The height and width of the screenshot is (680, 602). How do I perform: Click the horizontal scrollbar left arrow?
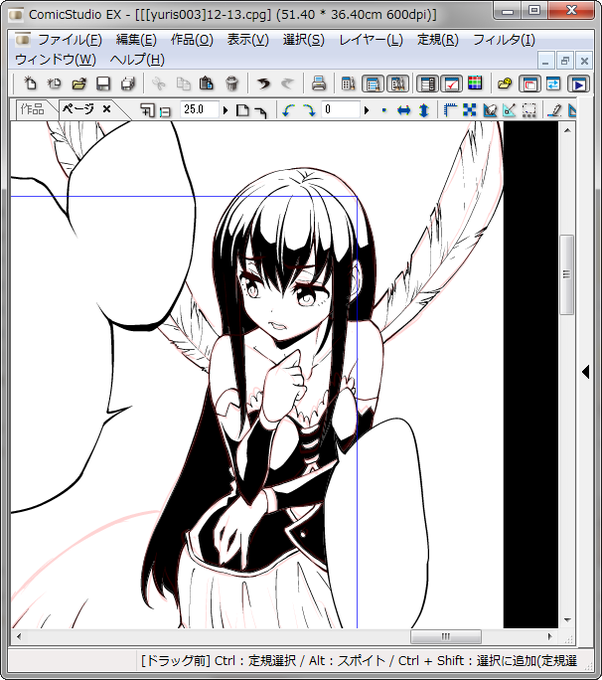tap(19, 636)
